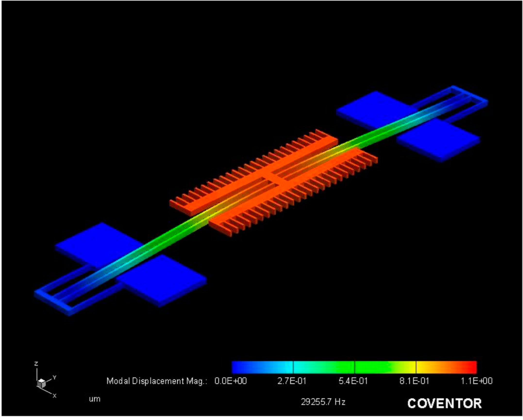Click the 29255.7 Hz frequency readout

323,402
